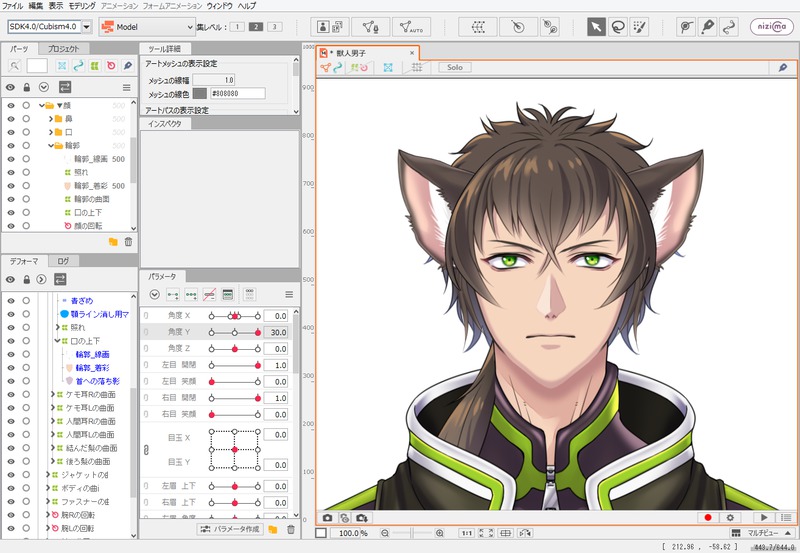Click the trash icon in parameter panel

pos(291,530)
